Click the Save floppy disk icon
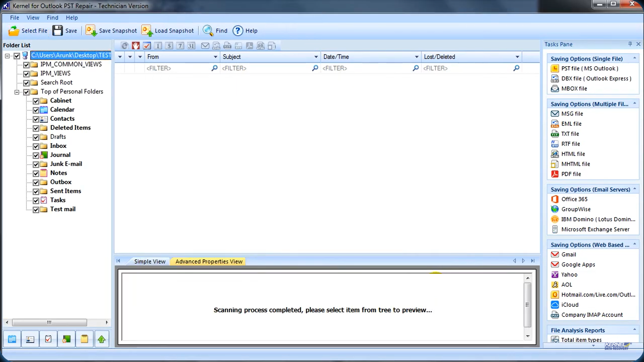The height and width of the screenshot is (362, 644). 58,31
